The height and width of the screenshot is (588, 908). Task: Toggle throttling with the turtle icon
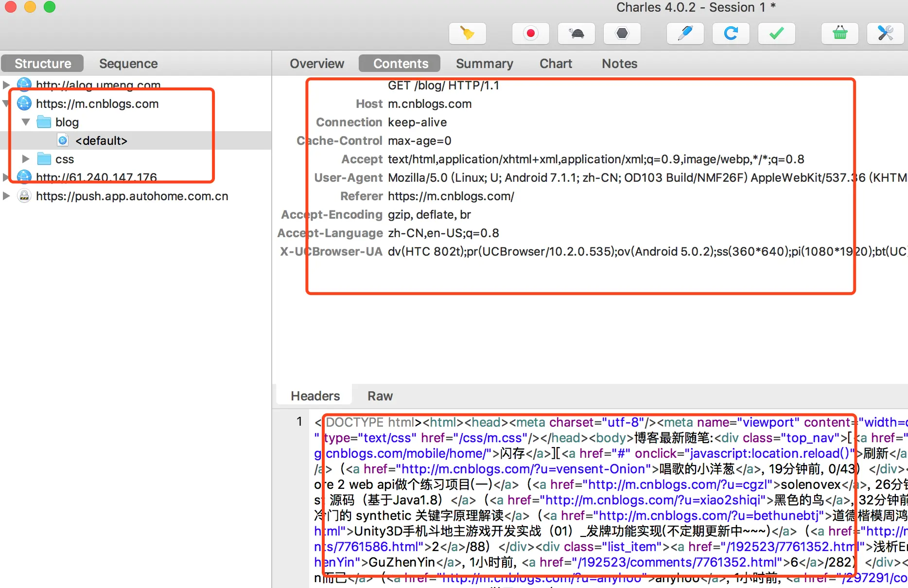(x=576, y=34)
